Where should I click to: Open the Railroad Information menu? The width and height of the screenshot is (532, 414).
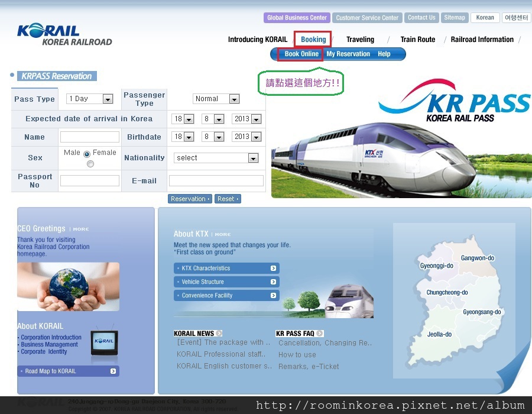[x=482, y=40]
